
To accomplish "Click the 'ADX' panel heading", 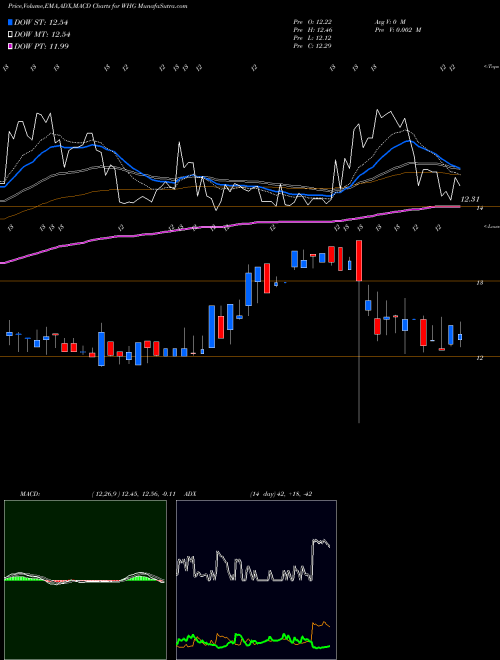I will [191, 494].
